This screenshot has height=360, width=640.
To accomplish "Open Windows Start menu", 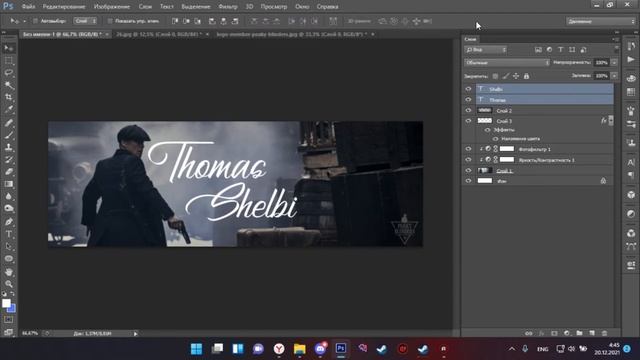I will click(196, 349).
